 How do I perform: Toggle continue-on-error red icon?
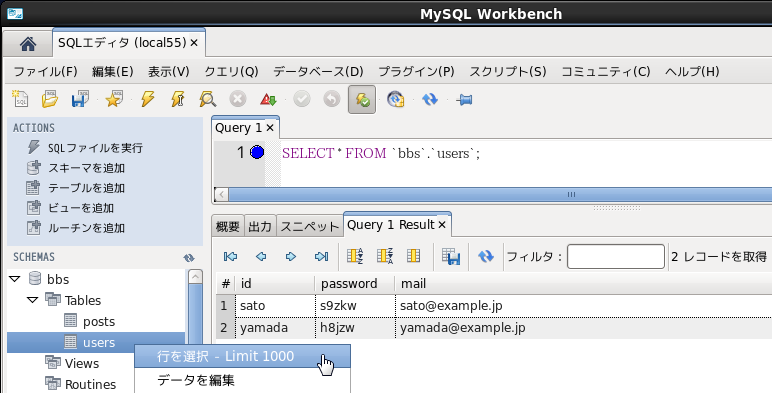point(268,99)
